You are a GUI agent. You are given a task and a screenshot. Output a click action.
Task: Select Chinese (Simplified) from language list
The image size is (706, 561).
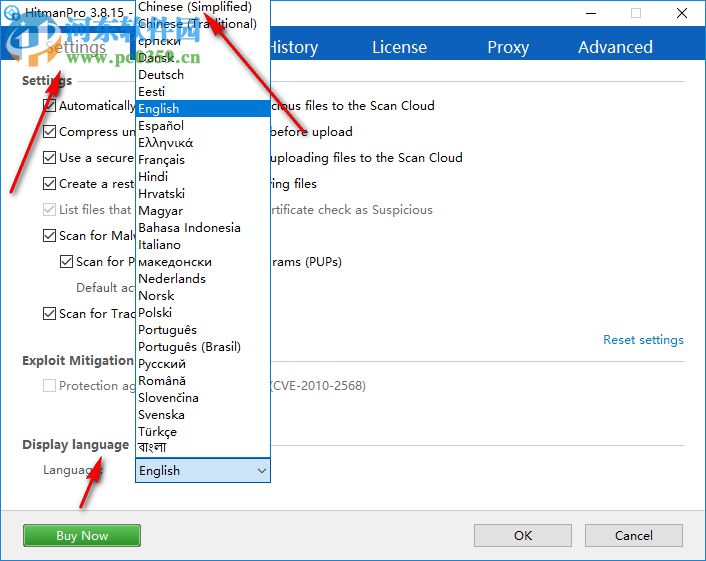point(203,7)
